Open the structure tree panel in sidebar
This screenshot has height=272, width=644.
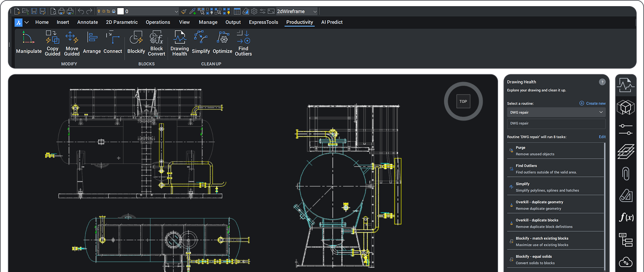[x=626, y=240]
